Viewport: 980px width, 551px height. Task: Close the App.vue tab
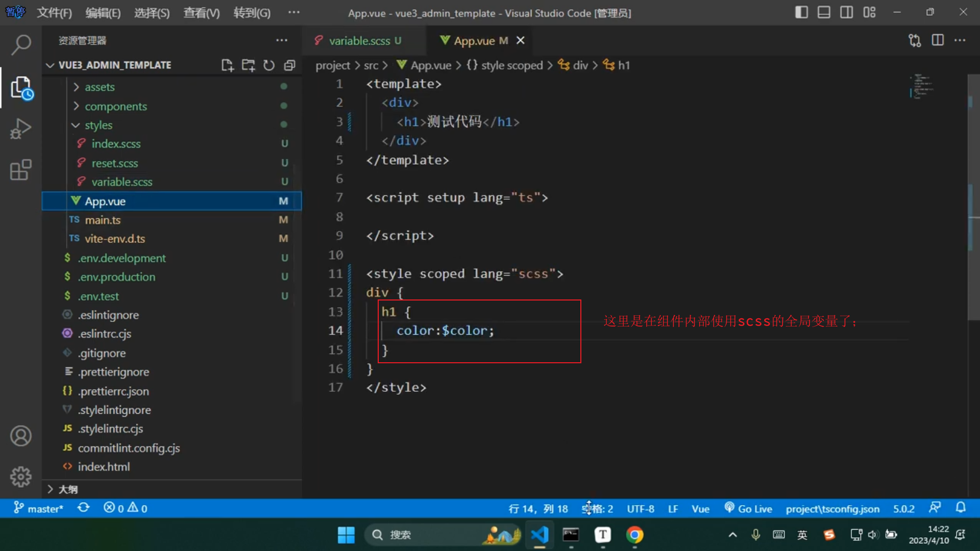click(520, 40)
